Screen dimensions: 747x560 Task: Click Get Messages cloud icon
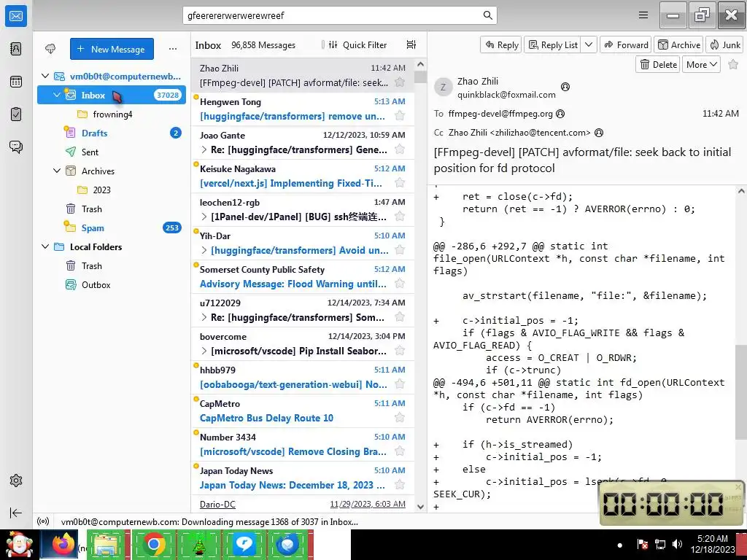[50, 49]
